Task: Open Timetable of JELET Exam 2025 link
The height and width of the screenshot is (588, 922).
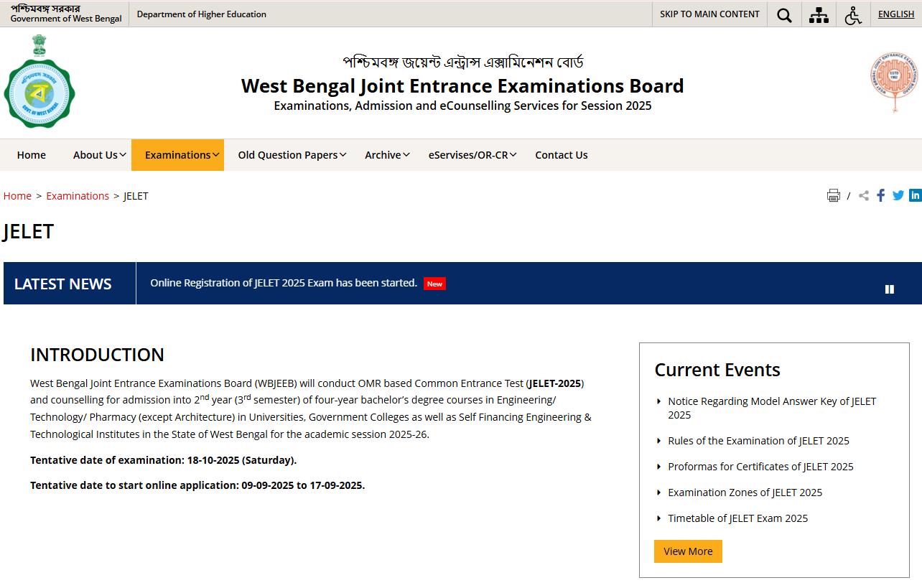Action: click(737, 518)
